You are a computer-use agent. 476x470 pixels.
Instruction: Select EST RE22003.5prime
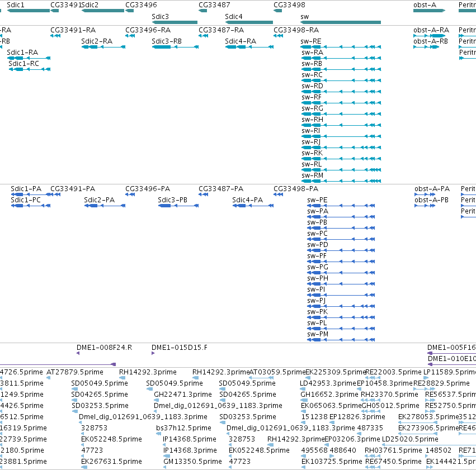pyautogui.click(x=373, y=378)
